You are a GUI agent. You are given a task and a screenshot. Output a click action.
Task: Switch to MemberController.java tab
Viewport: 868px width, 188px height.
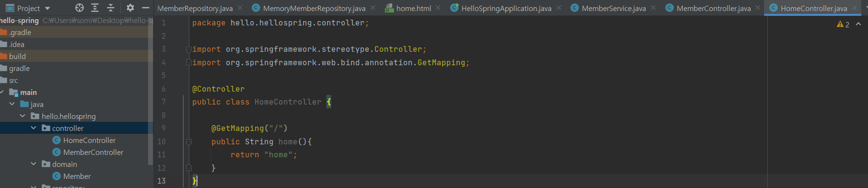(714, 8)
